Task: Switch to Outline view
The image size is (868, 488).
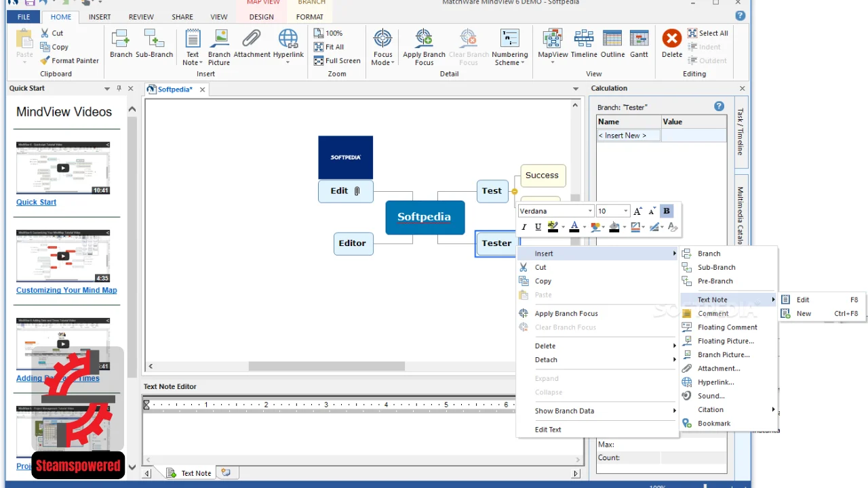Action: [x=612, y=43]
